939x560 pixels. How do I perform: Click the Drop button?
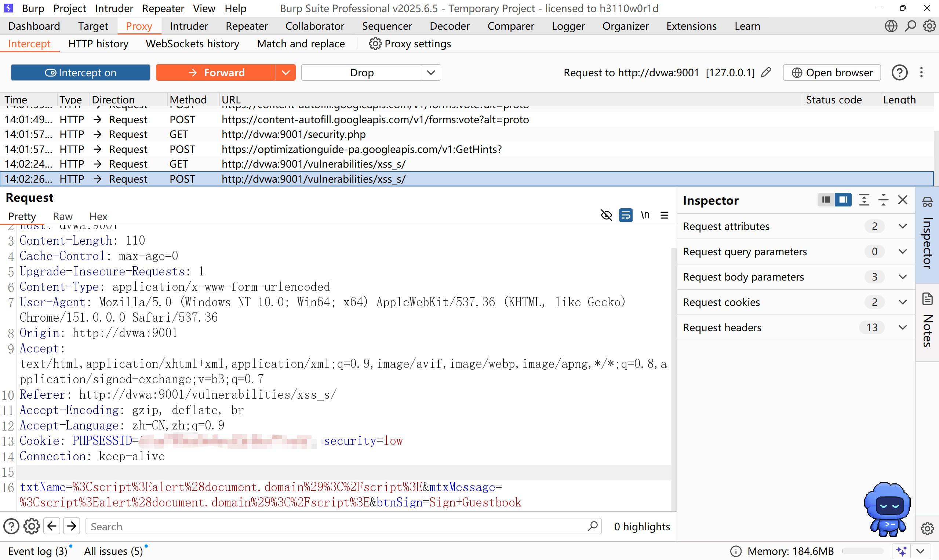(x=361, y=73)
